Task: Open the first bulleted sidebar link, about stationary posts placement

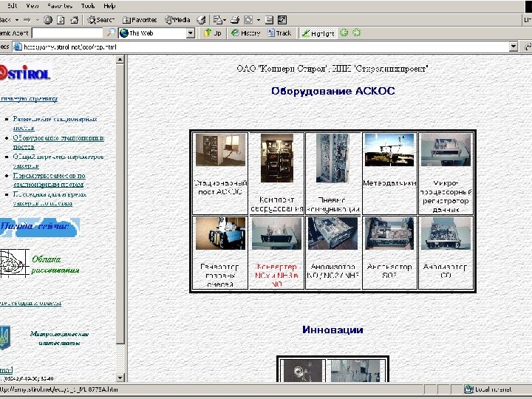Action: [x=55, y=123]
